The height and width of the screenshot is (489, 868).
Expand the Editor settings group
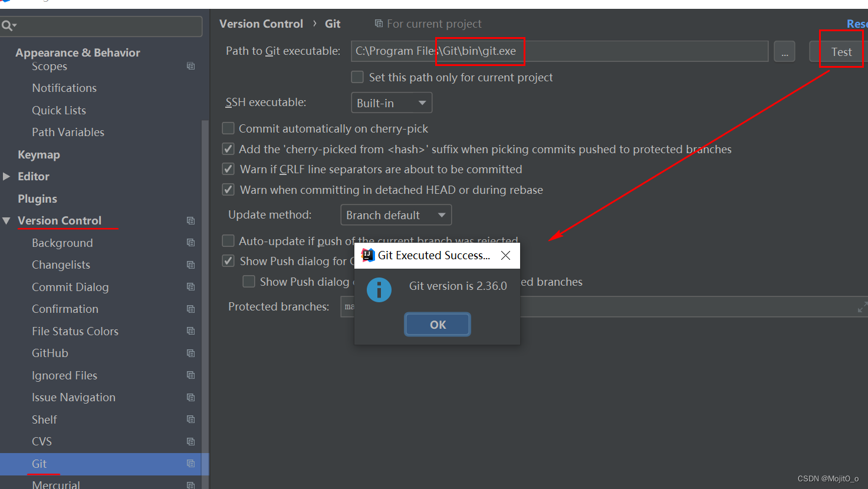pyautogui.click(x=6, y=176)
